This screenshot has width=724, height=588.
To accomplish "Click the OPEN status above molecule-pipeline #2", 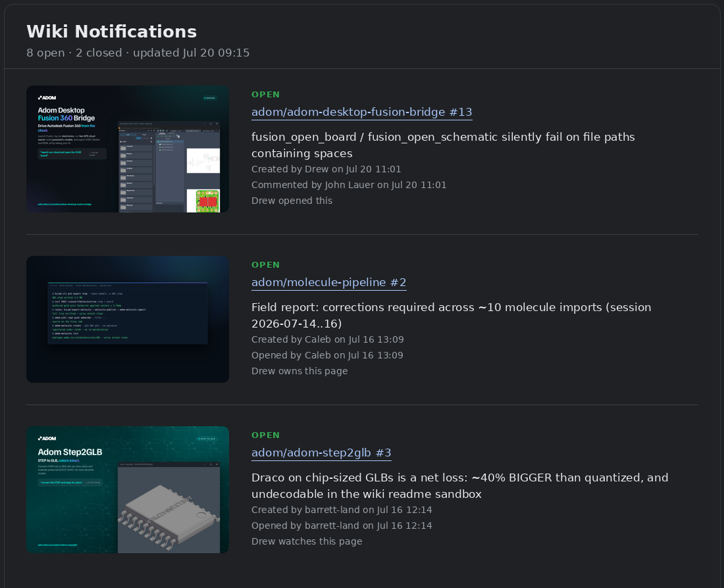I will (x=265, y=265).
